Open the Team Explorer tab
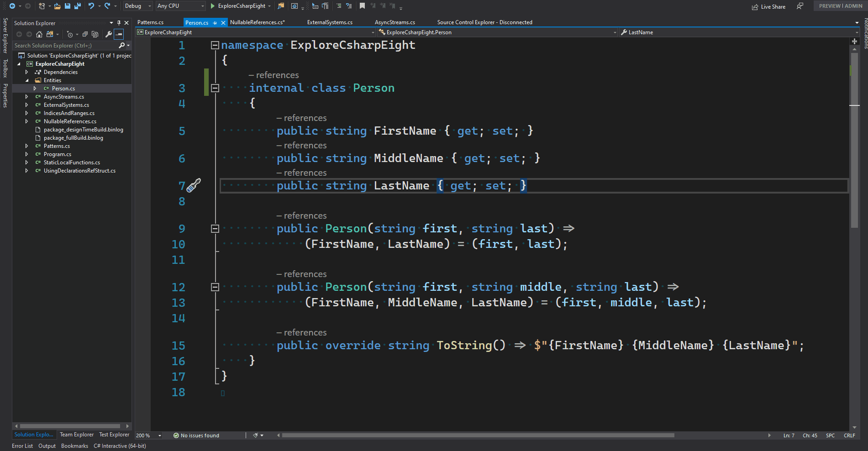The width and height of the screenshot is (868, 451). tap(76, 435)
